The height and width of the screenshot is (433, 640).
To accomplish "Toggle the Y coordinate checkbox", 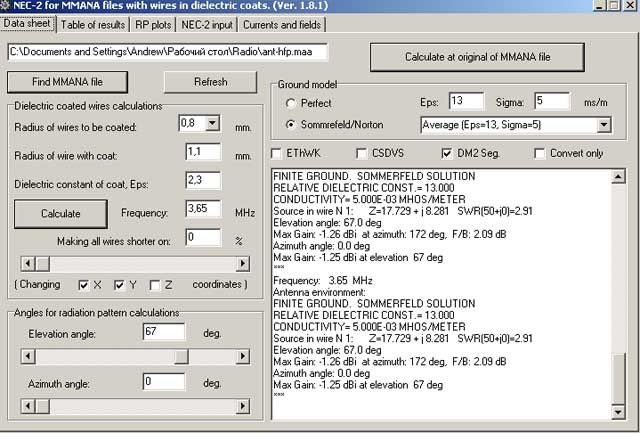I will point(119,285).
